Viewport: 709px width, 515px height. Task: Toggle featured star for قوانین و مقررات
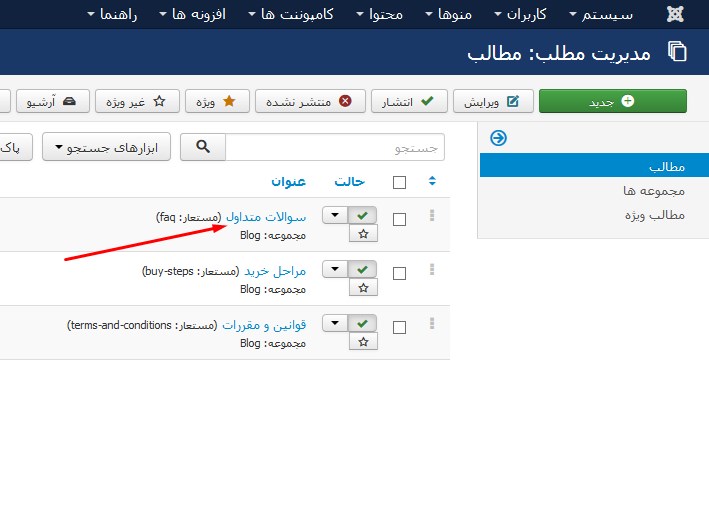364,342
